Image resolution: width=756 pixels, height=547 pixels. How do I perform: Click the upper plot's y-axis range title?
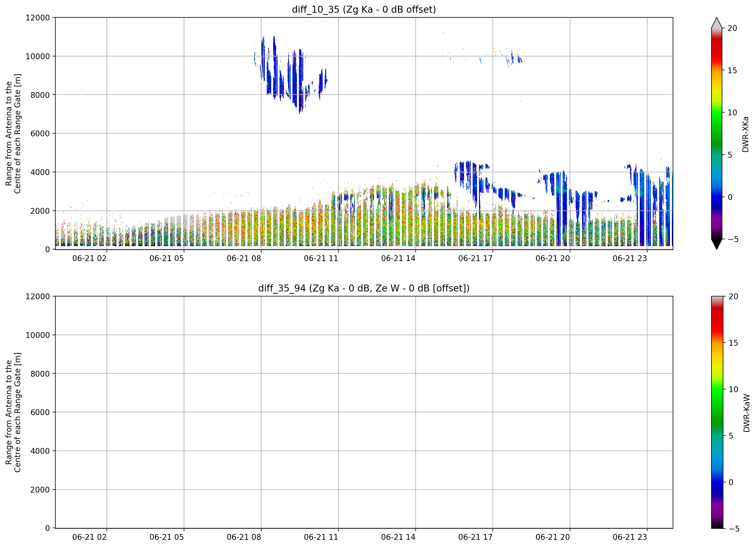[13, 134]
